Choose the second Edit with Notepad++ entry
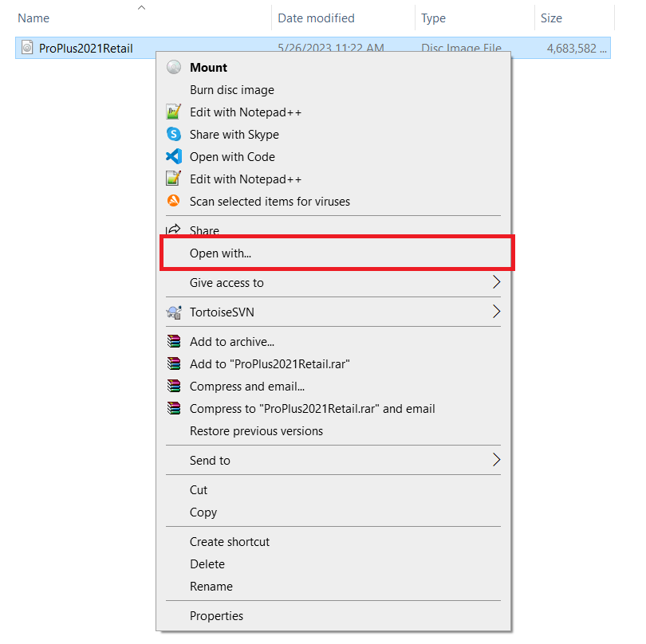 [333, 179]
